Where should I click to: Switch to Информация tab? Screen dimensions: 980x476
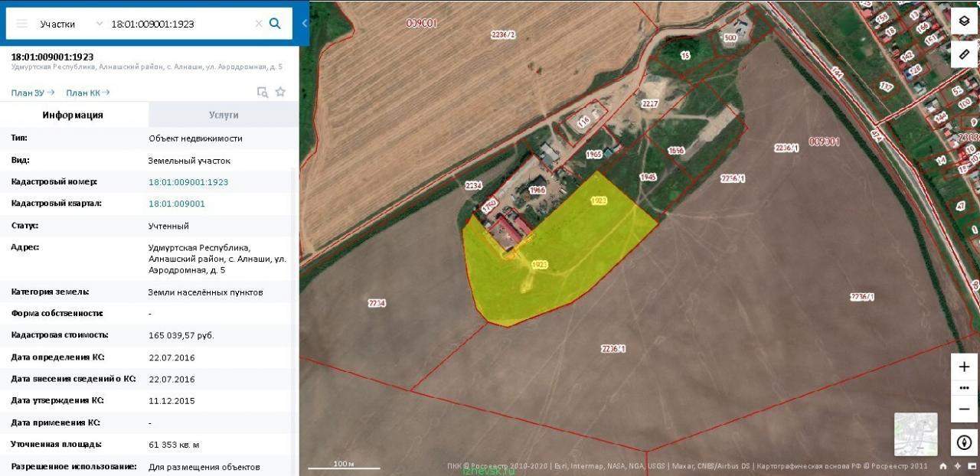(x=73, y=115)
